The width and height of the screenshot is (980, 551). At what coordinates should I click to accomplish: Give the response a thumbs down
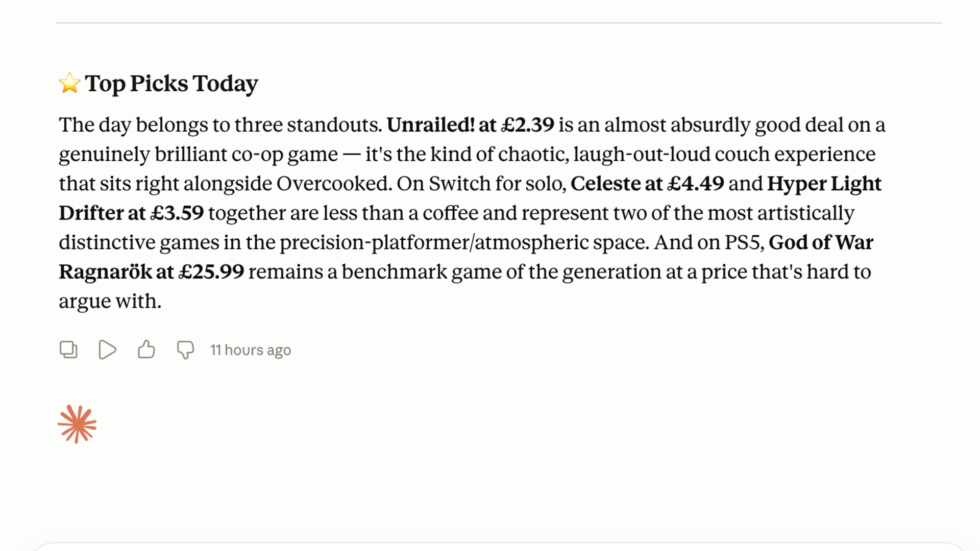[x=185, y=350]
